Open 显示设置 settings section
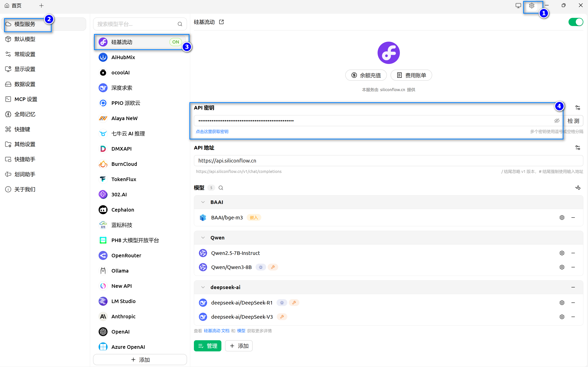 (44, 69)
